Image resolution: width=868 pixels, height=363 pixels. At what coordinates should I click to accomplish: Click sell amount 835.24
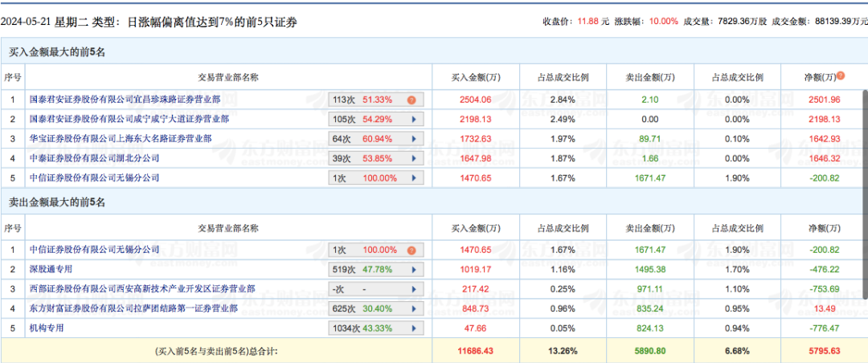tap(650, 308)
